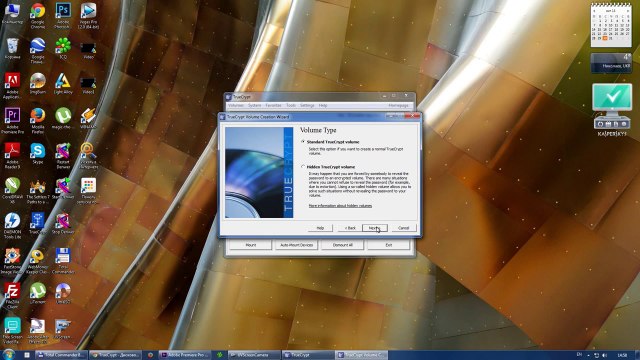Cancel the Volume Creation Wizard

point(403,228)
